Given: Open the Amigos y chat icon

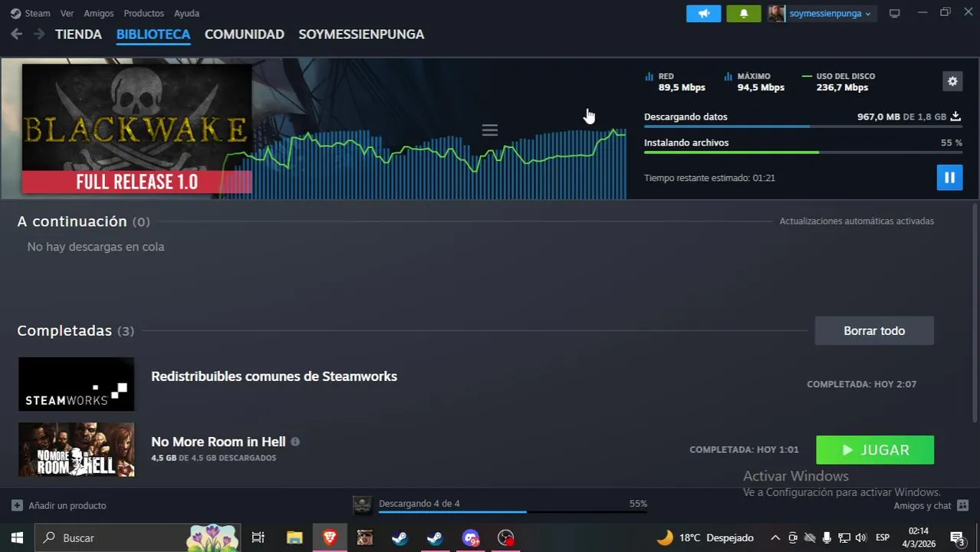Looking at the screenshot, I should (963, 505).
